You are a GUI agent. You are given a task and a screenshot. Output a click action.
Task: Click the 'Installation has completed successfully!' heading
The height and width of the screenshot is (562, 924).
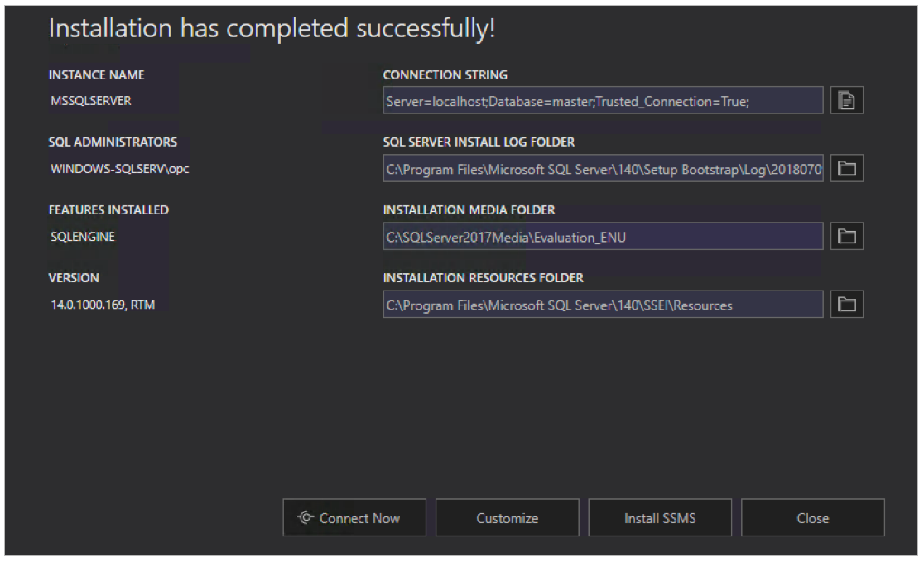pyautogui.click(x=272, y=28)
